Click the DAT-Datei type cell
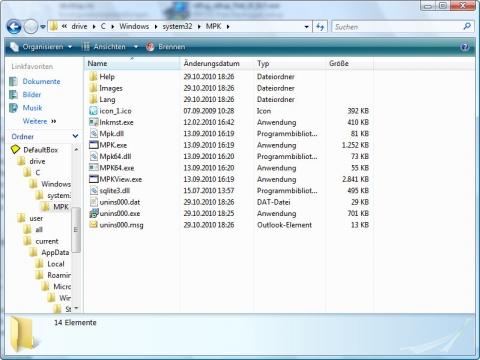This screenshot has width=480, height=360. click(274, 202)
